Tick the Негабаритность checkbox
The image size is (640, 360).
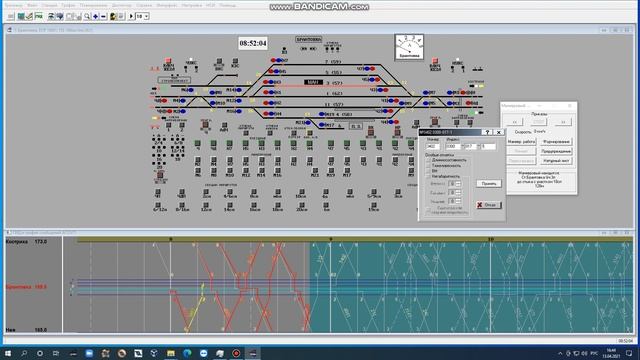point(428,176)
